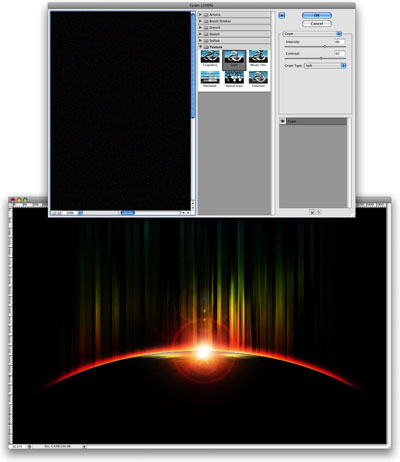Click the preview scroll down arrow
The image size is (400, 462).
(x=193, y=208)
